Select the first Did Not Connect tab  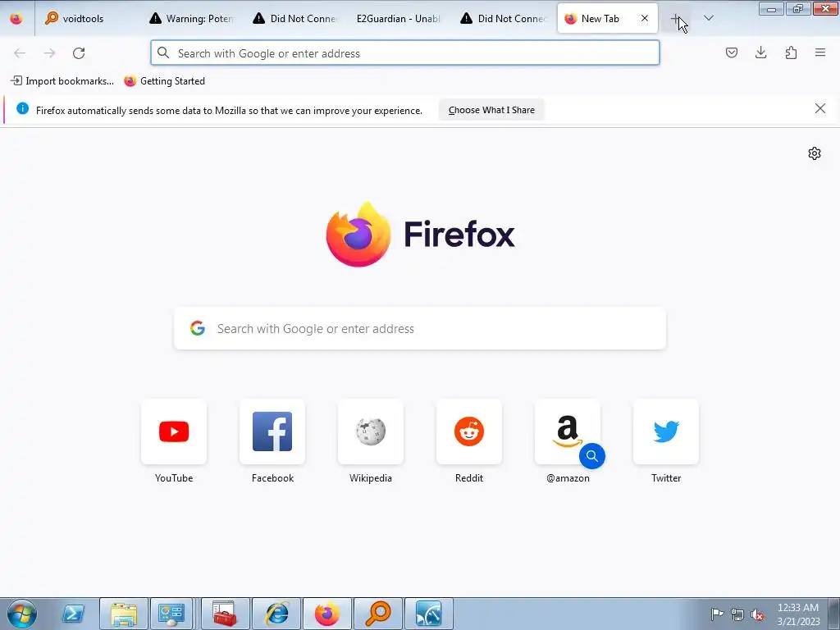click(297, 18)
